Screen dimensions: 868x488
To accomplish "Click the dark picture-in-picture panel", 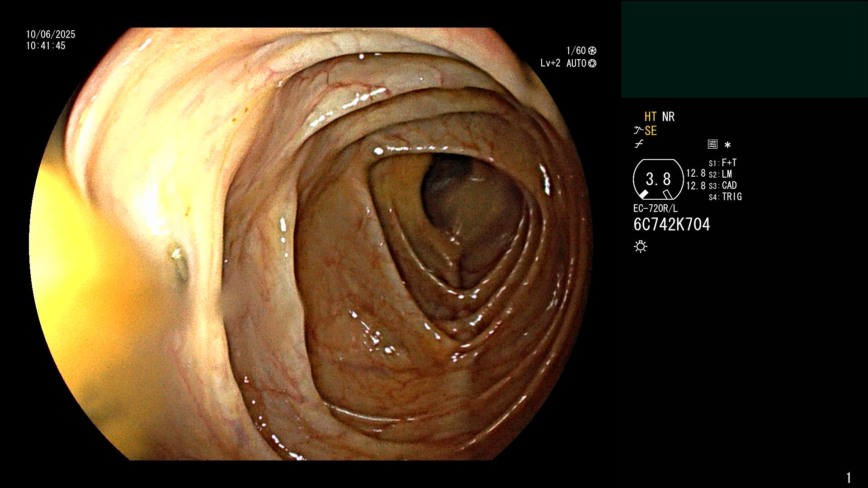I will click(745, 49).
